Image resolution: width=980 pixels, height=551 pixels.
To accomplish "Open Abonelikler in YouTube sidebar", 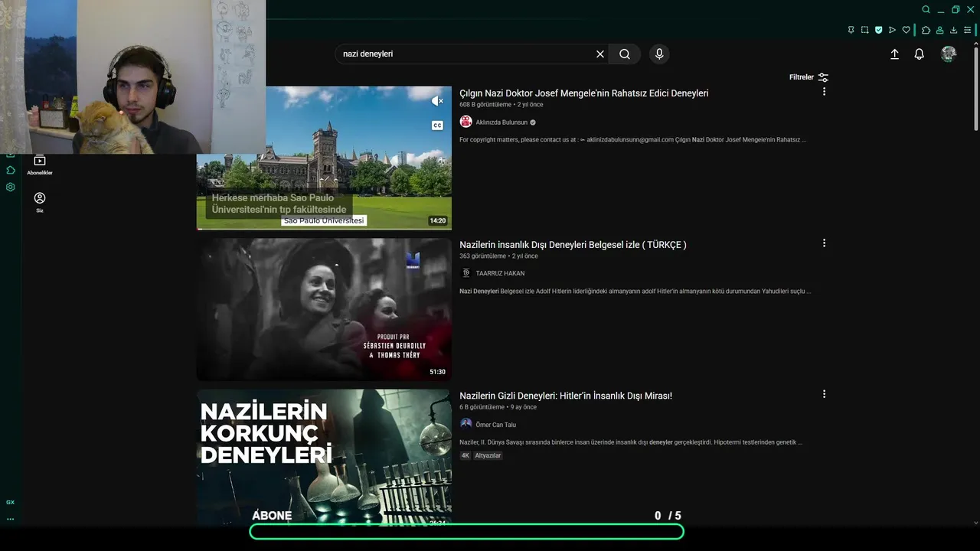I will tap(40, 165).
